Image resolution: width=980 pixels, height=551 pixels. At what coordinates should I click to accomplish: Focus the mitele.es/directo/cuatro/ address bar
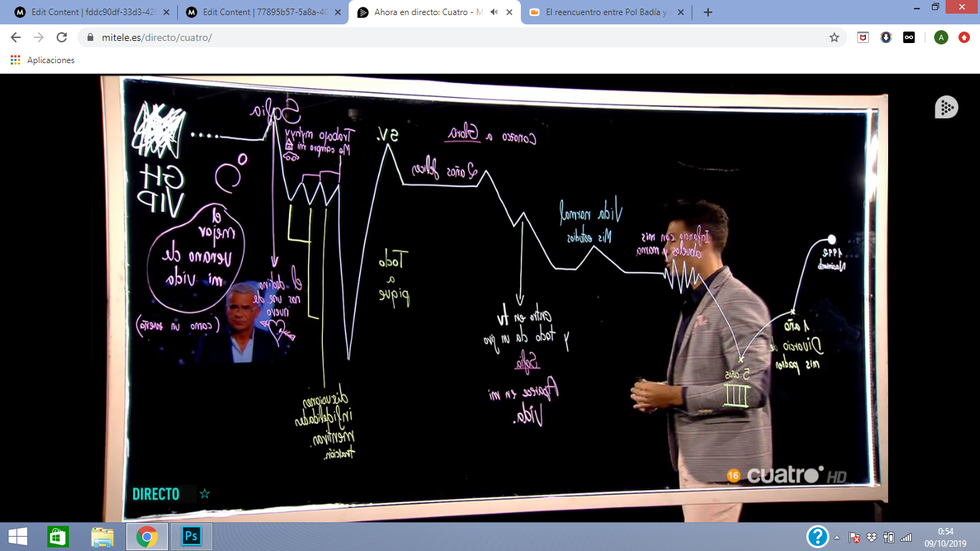pyautogui.click(x=462, y=37)
